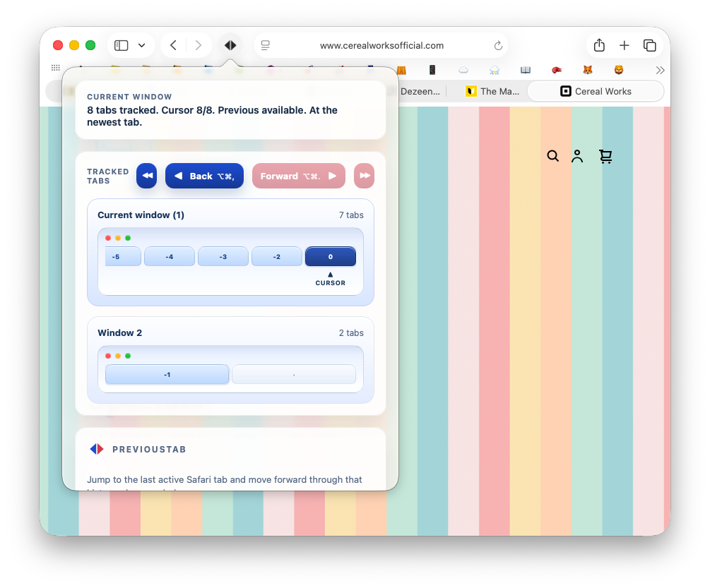Viewport: 710px width, 588px height.
Task: Open the sidebar options chevron dropdown
Action: click(x=140, y=44)
